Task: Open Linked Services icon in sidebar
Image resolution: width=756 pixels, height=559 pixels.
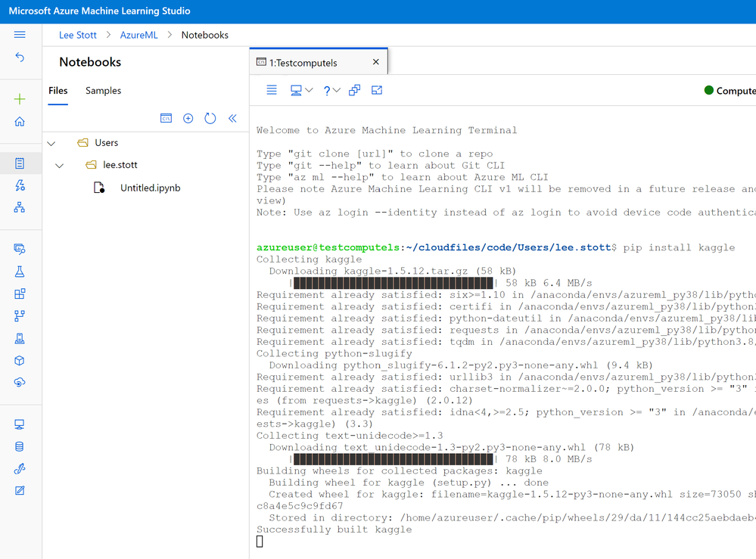Action: click(20, 468)
